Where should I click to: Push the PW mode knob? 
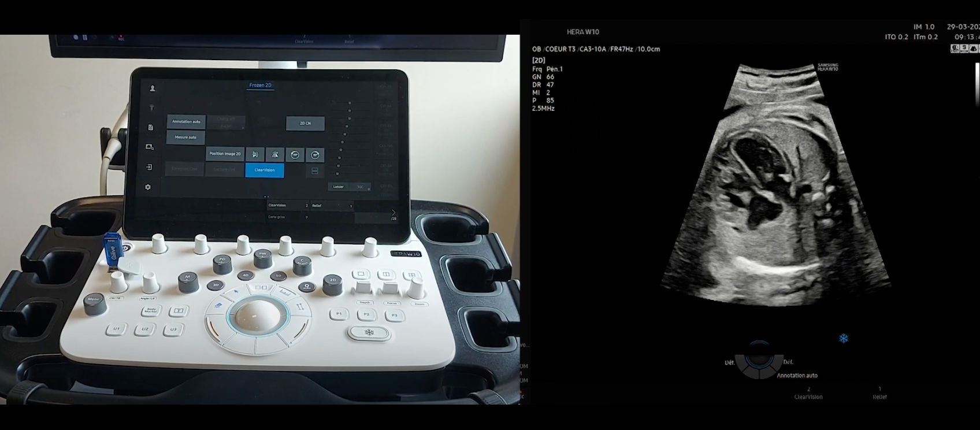click(263, 258)
